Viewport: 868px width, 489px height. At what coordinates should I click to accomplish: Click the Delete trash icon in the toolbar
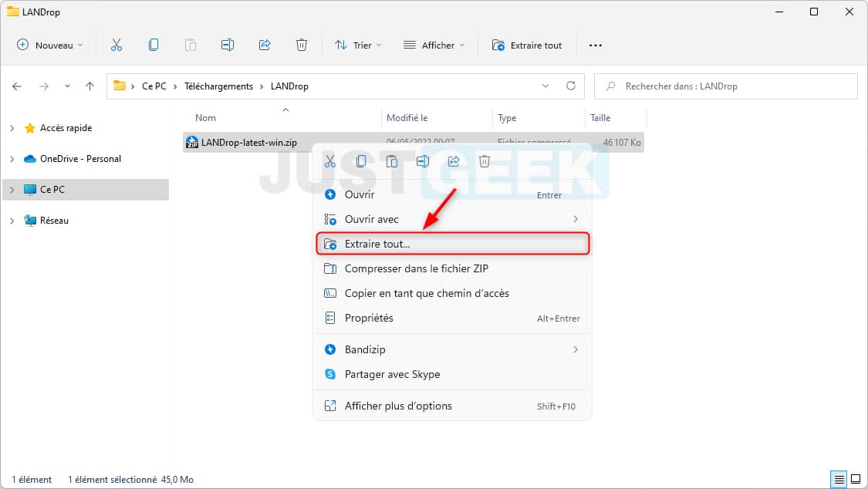click(302, 46)
